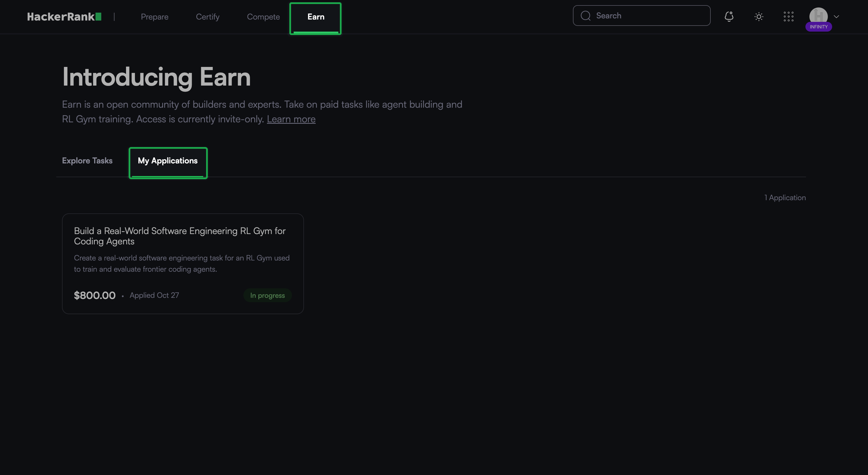Open the RL Gym for Coding Agents task title
868x475 pixels.
click(180, 236)
